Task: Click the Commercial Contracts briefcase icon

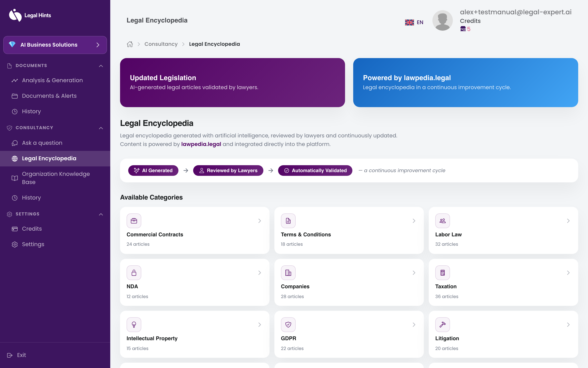Action: pyautogui.click(x=134, y=221)
